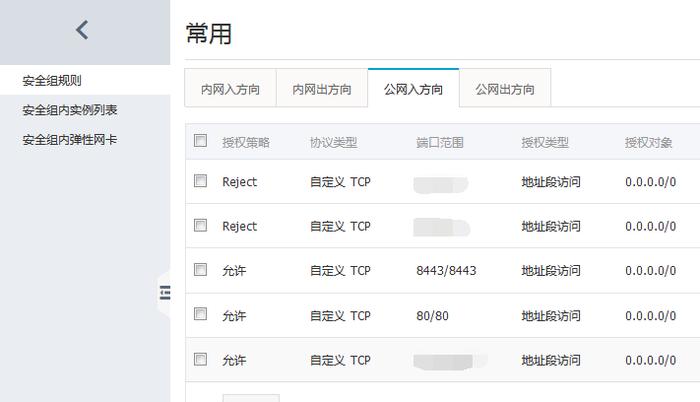This screenshot has height=402, width=700.
Task: Click 0.0.0.0/0 in the 80/80 row
Action: (x=650, y=316)
